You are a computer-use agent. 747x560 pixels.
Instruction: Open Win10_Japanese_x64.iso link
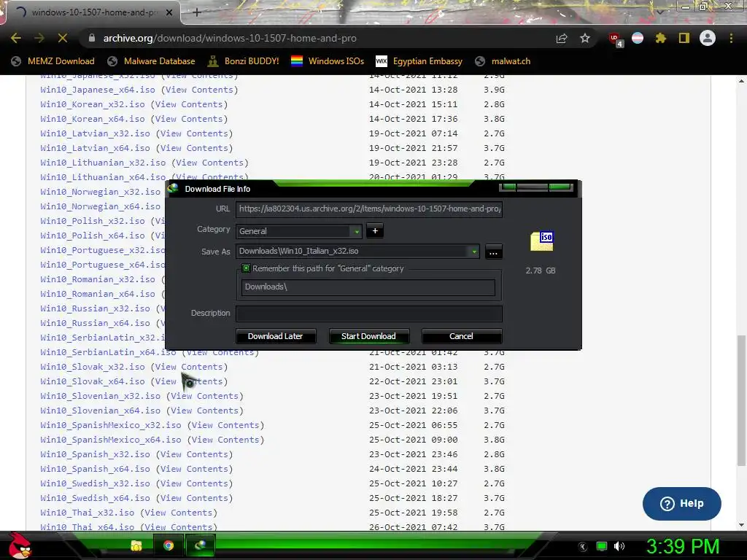pyautogui.click(x=98, y=90)
